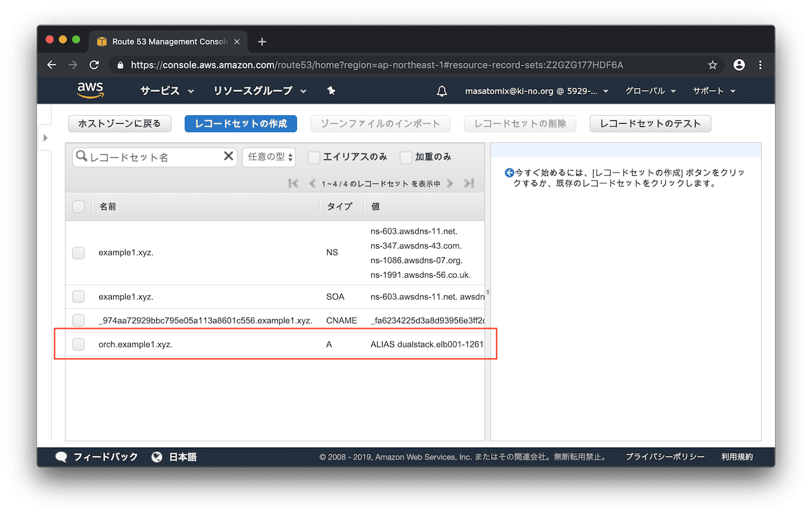Image resolution: width=812 pixels, height=516 pixels.
Task: Open the masatomix account dropdown
Action: coord(537,91)
